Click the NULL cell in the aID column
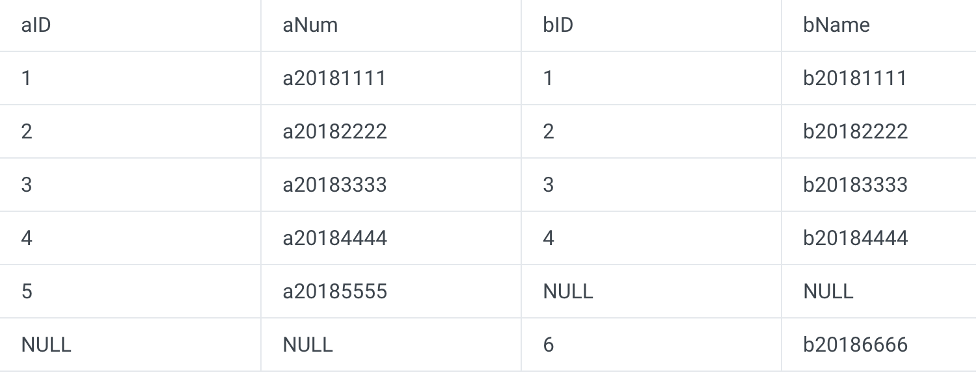980x377 pixels. [46, 345]
